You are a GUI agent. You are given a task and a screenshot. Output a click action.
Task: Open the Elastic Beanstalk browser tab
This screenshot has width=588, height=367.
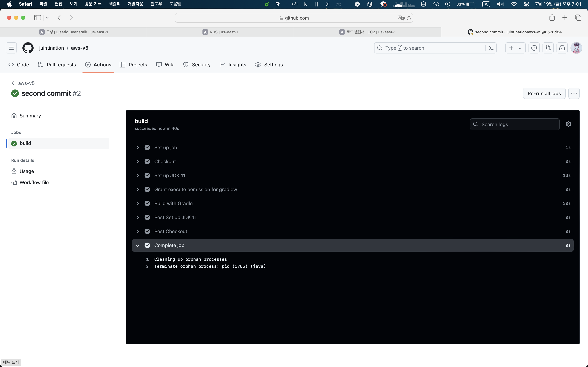coord(74,32)
